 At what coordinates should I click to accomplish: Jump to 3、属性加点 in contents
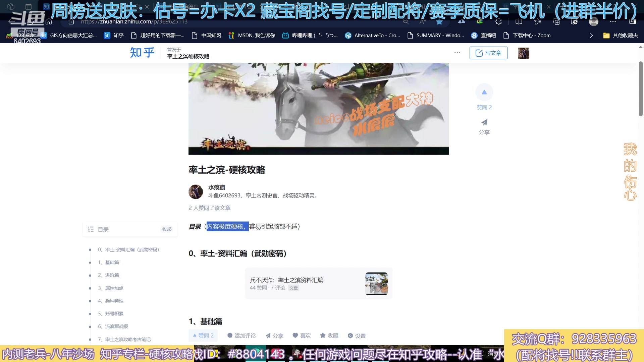coord(111,288)
